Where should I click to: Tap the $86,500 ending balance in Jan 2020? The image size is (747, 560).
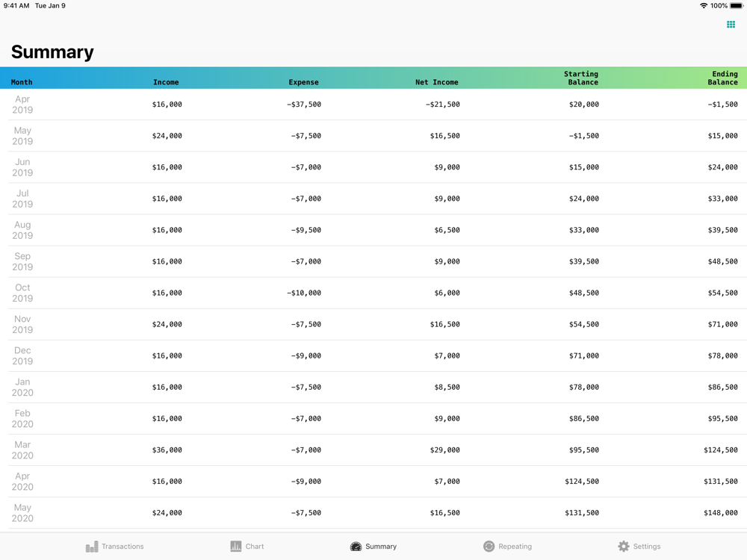pos(722,387)
